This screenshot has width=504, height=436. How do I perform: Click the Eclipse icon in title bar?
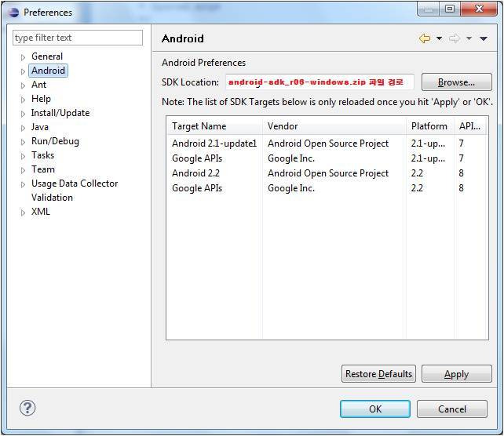pyautogui.click(x=13, y=12)
